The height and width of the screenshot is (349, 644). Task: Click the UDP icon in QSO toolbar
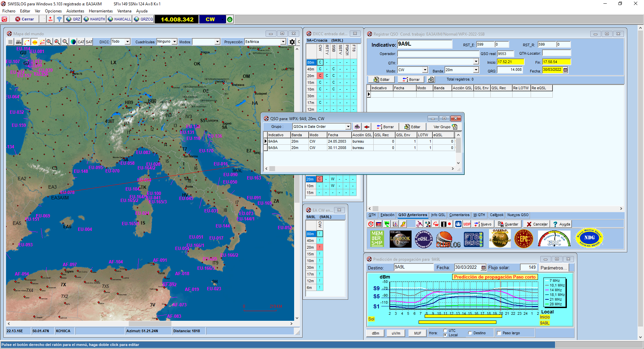tap(467, 224)
